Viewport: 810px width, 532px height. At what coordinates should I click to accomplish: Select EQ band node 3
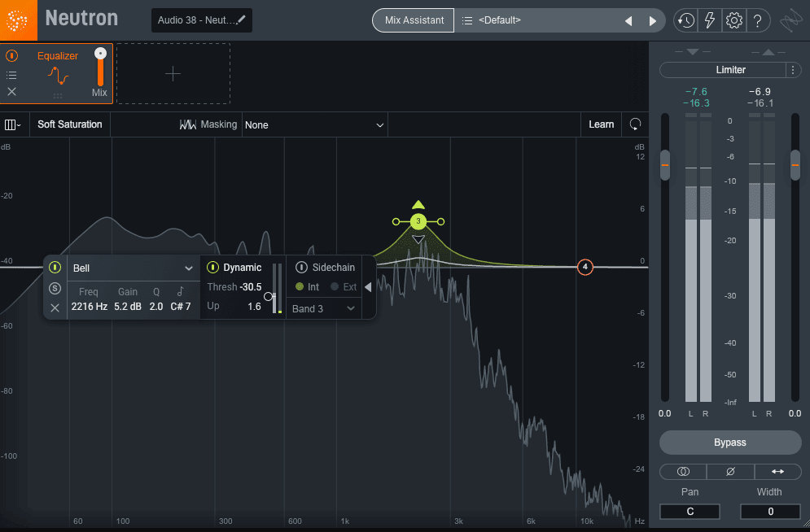pyautogui.click(x=418, y=221)
